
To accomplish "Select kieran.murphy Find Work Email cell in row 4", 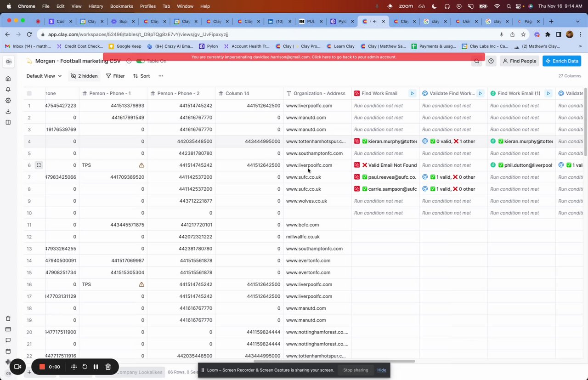I will [x=385, y=141].
